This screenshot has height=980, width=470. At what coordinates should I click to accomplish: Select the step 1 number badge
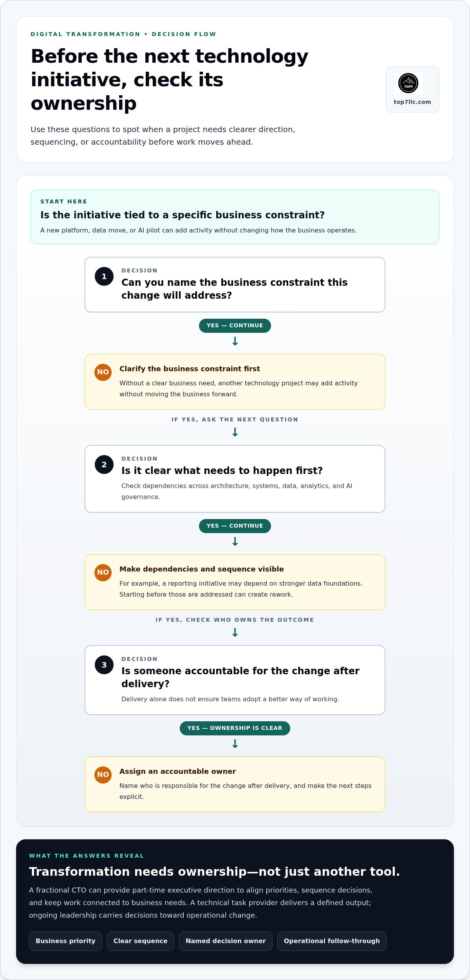[x=104, y=276]
